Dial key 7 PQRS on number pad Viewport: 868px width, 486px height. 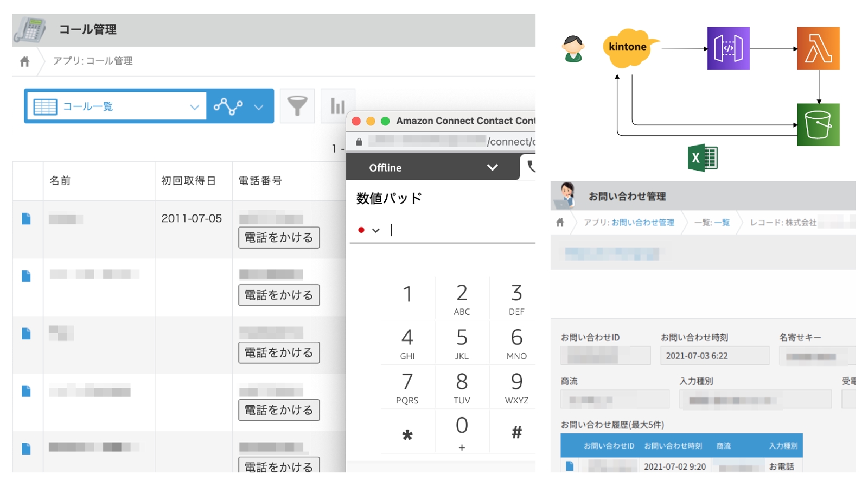tap(407, 387)
